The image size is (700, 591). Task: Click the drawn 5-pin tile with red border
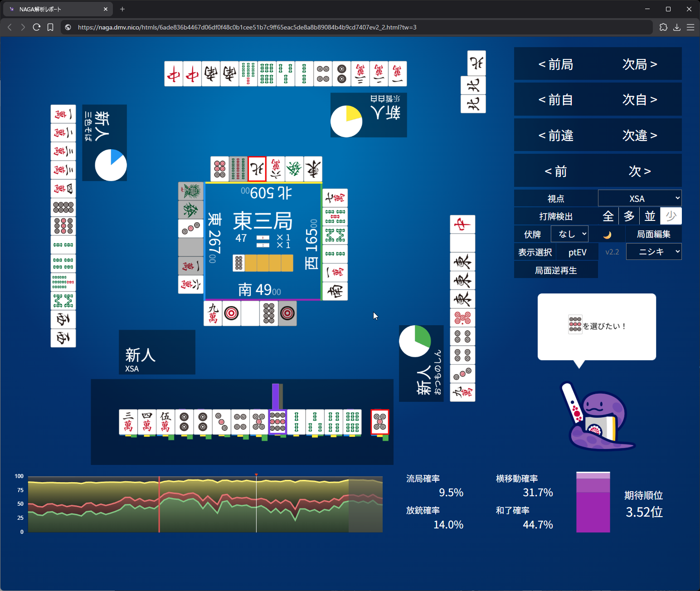coord(380,422)
